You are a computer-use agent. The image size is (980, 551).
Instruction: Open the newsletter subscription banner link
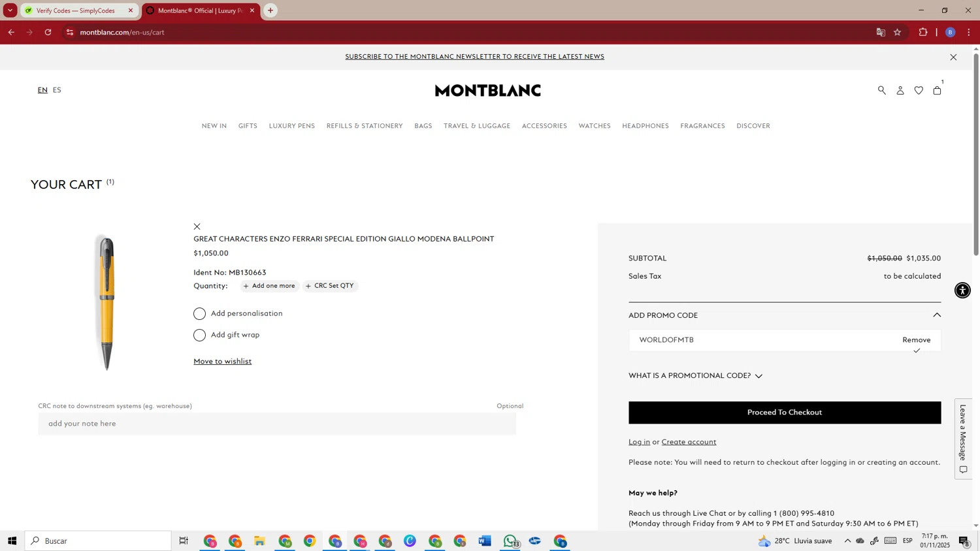pyautogui.click(x=474, y=57)
